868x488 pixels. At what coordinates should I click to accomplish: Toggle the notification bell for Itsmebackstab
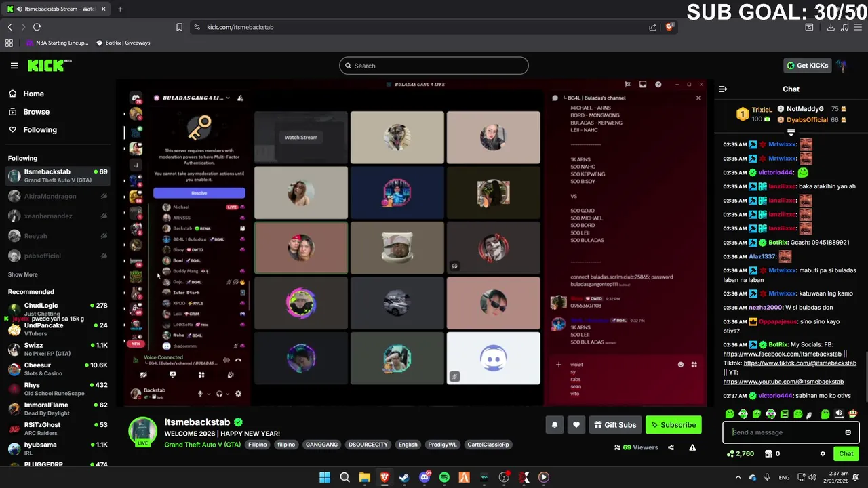[x=554, y=425]
